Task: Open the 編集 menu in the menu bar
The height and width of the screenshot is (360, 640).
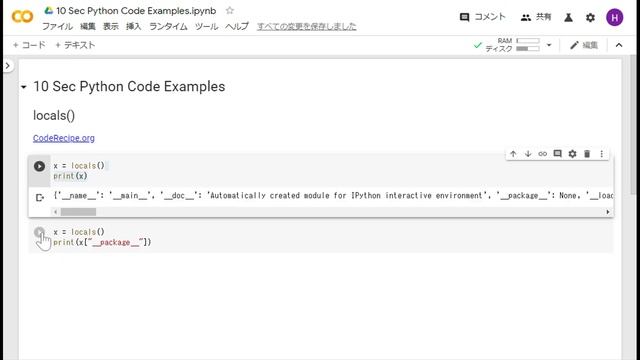Action: tap(87, 27)
